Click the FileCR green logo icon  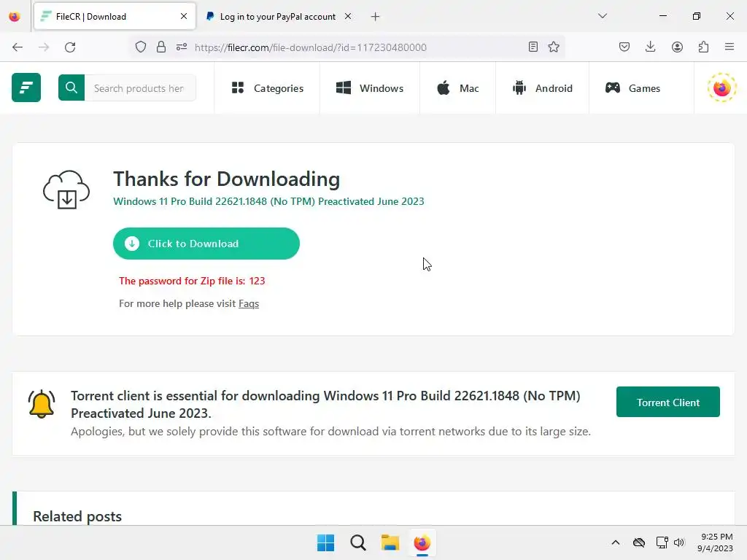point(26,87)
